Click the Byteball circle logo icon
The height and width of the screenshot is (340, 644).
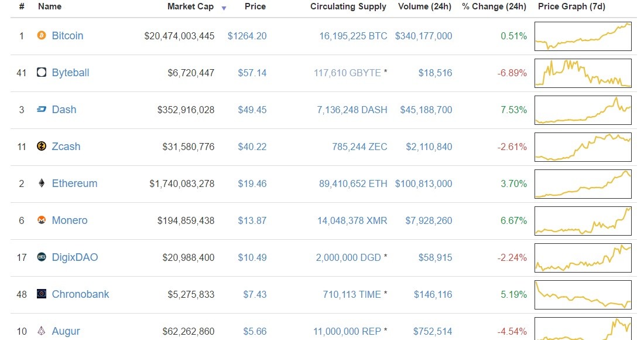click(42, 72)
